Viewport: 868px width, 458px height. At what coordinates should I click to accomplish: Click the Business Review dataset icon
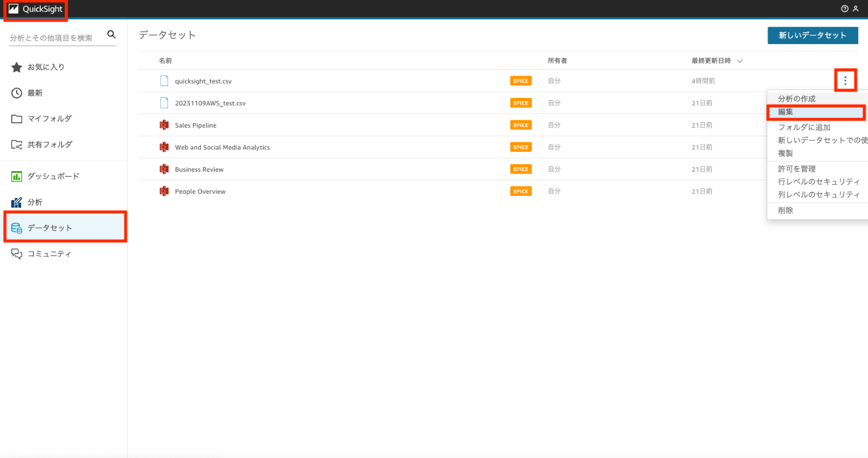(x=164, y=169)
